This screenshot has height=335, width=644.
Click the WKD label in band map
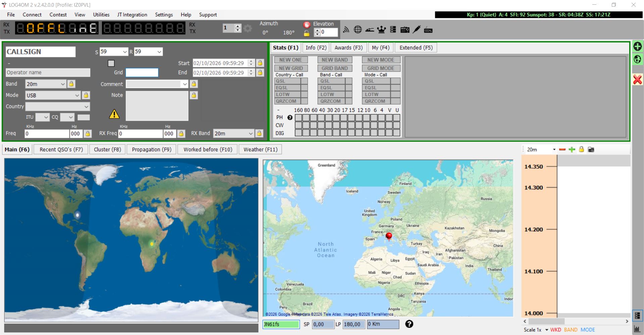[x=555, y=330]
